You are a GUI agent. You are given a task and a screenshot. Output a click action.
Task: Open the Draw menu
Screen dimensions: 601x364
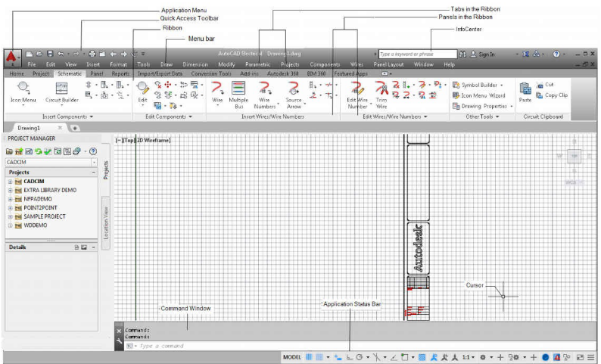[167, 64]
